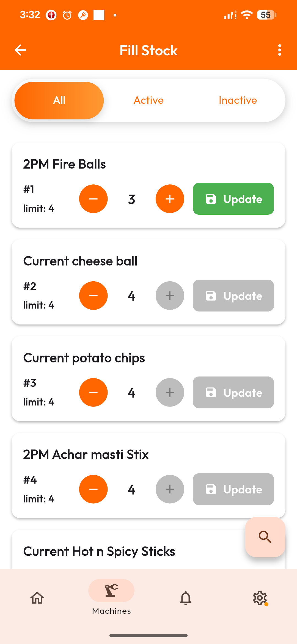Open the floating search button
297x644 pixels.
[x=265, y=537]
